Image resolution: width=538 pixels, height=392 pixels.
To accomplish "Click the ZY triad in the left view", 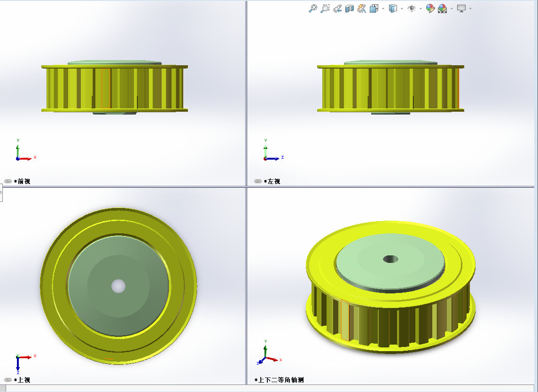I will coord(273,150).
